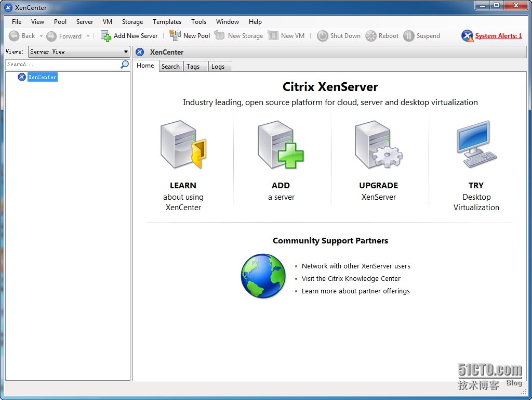Click the Try desktop computer icon
Viewport: 532px width, 400px height.
tap(476, 144)
